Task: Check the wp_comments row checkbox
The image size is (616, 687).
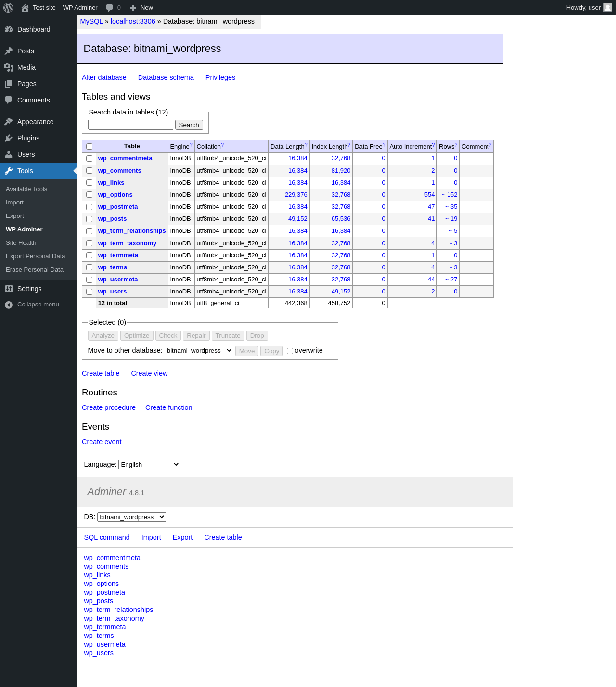Action: pyautogui.click(x=89, y=170)
